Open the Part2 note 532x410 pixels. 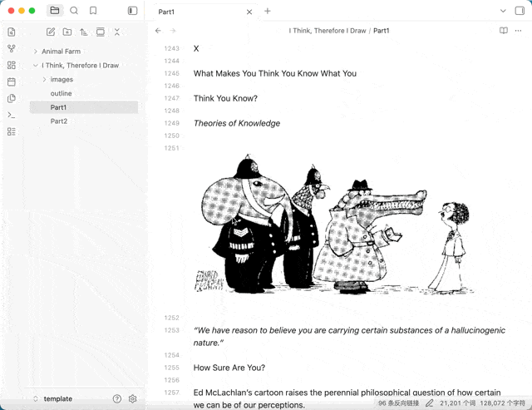(x=59, y=121)
